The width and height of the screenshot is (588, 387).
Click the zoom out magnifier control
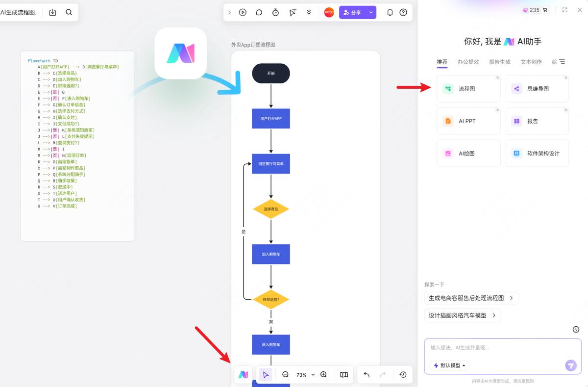pyautogui.click(x=285, y=374)
